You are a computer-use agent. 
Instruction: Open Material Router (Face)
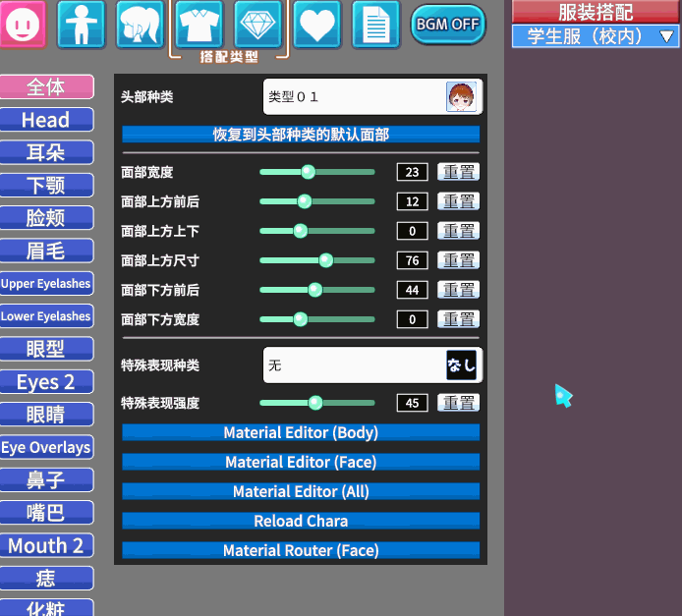(x=301, y=550)
